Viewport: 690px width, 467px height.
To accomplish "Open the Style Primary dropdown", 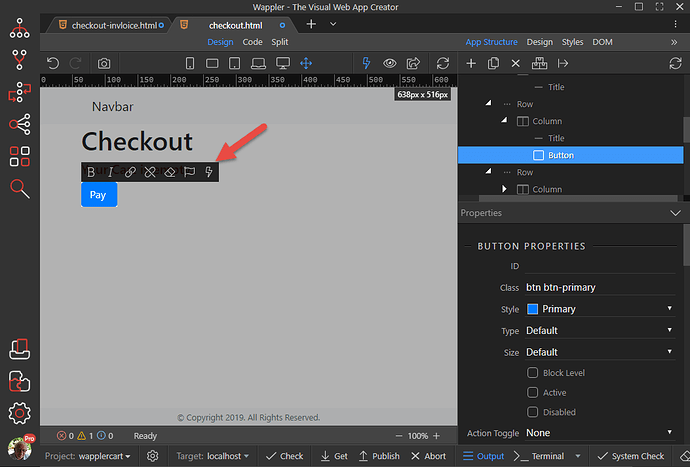I will (600, 309).
